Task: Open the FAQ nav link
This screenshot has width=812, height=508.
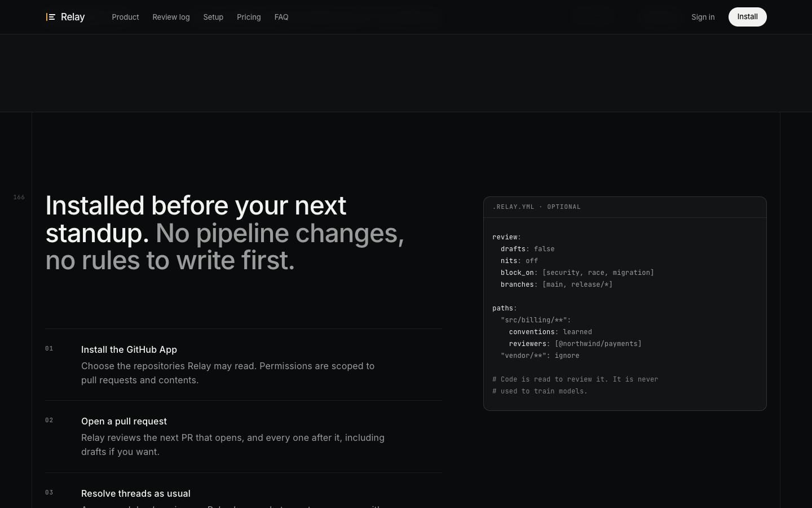Action: [x=281, y=17]
